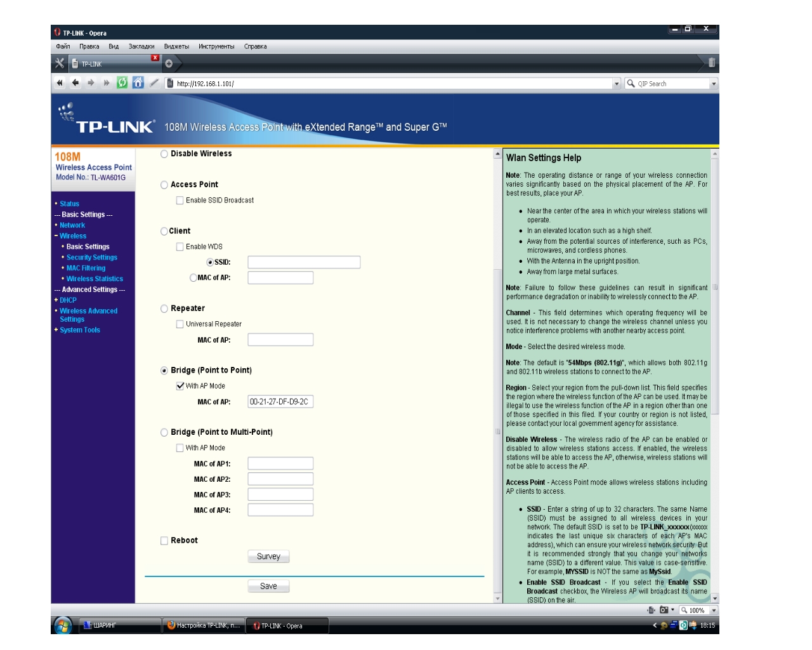Go forward with the Forward arrow
812x650 pixels.
(x=91, y=83)
